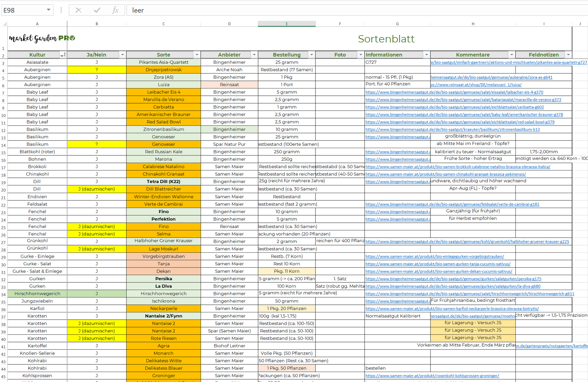Viewport: 588px width, 382px height.
Task: Select the Biohof Leitner cell
Action: [229, 346]
